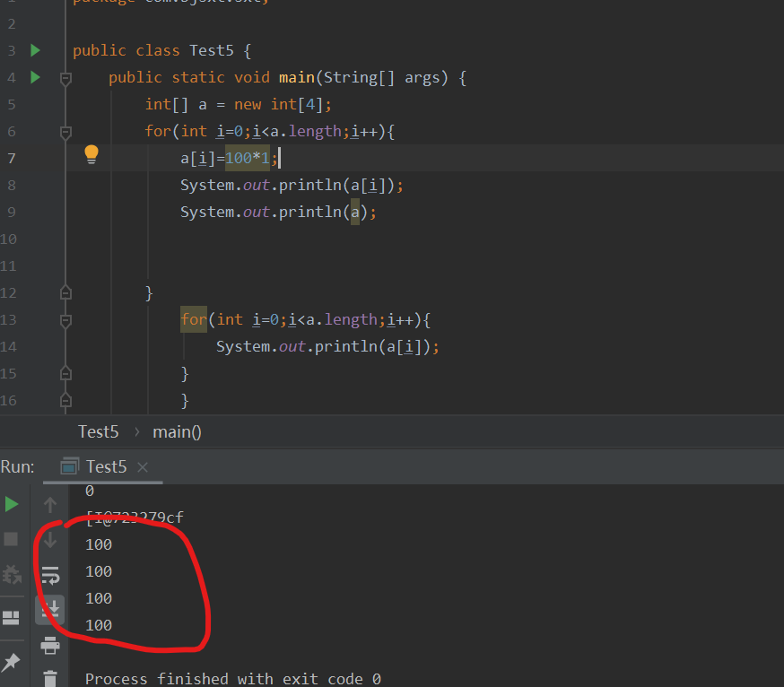Viewport: 784px width, 687px height.
Task: Click fold end marker on line 12
Action: click(x=65, y=292)
